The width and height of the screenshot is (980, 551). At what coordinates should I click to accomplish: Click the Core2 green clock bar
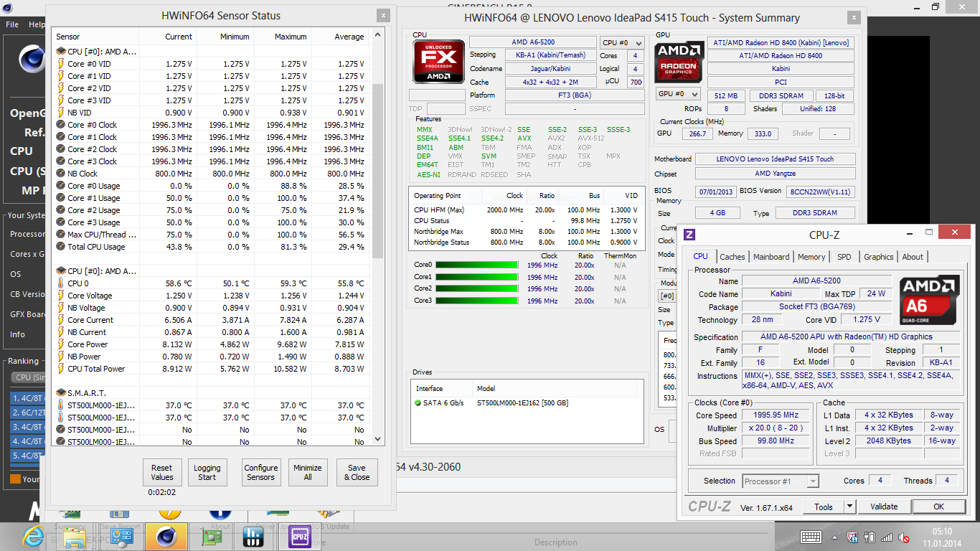476,288
